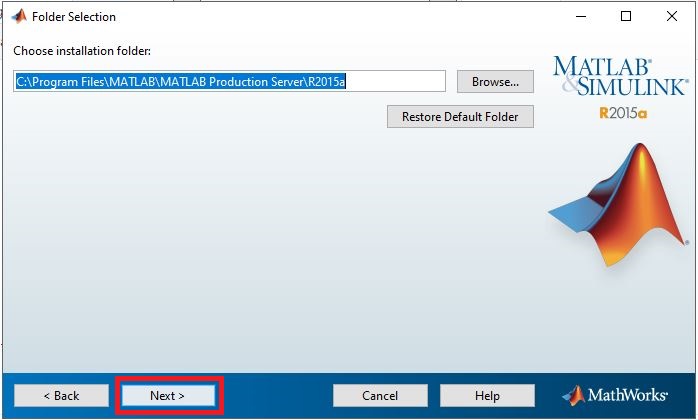Viewport: 698px width, 420px height.
Task: Maximize the Folder Selection window
Action: click(626, 16)
